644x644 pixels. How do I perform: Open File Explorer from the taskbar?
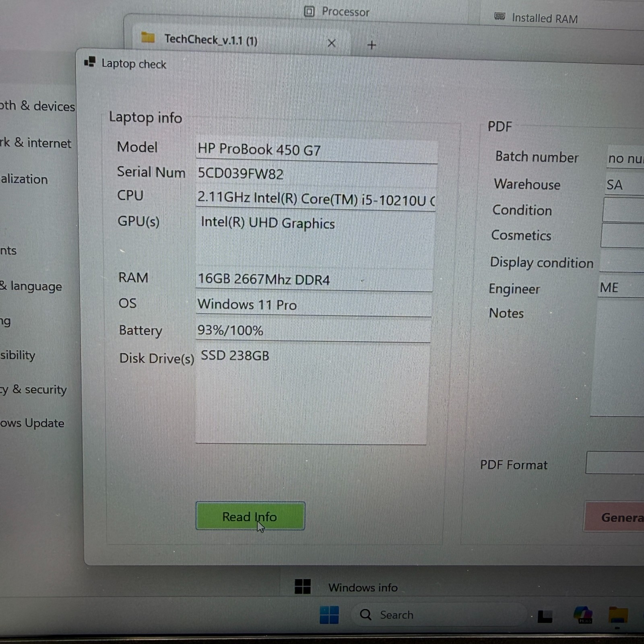pyautogui.click(x=618, y=615)
